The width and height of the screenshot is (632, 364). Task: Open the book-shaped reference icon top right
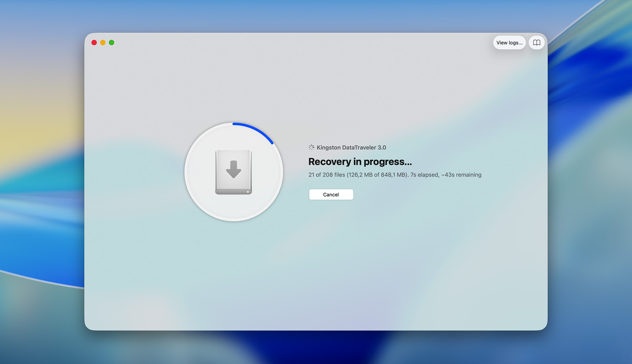[537, 42]
